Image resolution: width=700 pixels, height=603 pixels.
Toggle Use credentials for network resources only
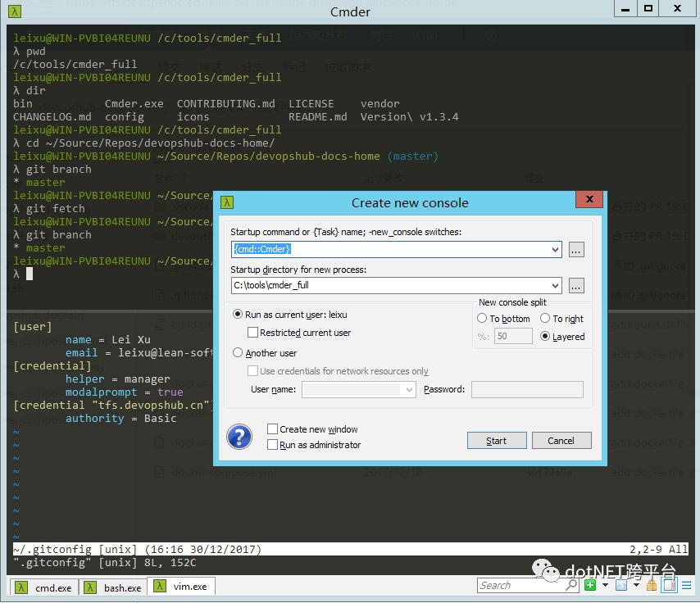(x=252, y=371)
